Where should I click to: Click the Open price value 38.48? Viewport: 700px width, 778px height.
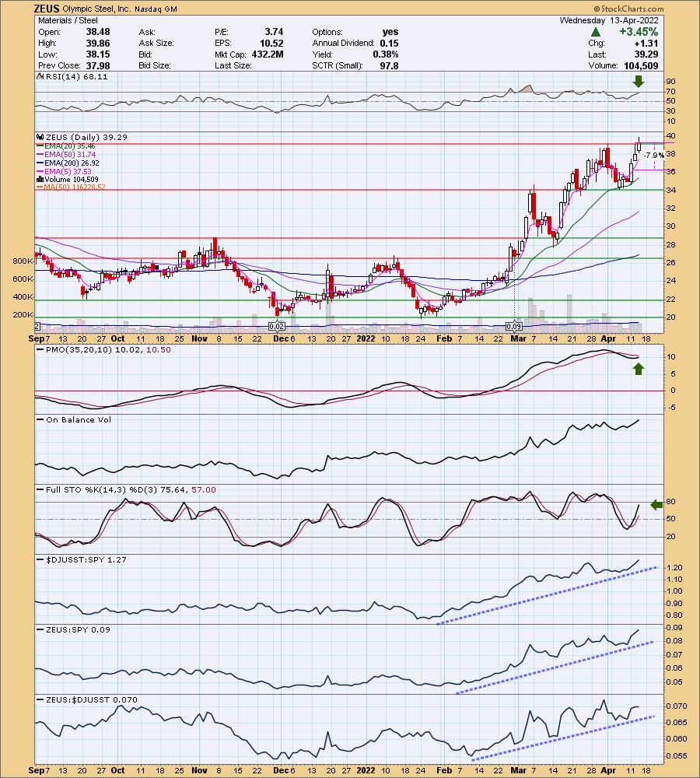pos(98,32)
